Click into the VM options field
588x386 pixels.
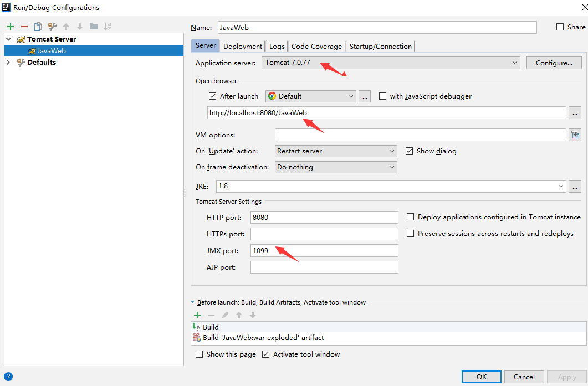point(421,135)
